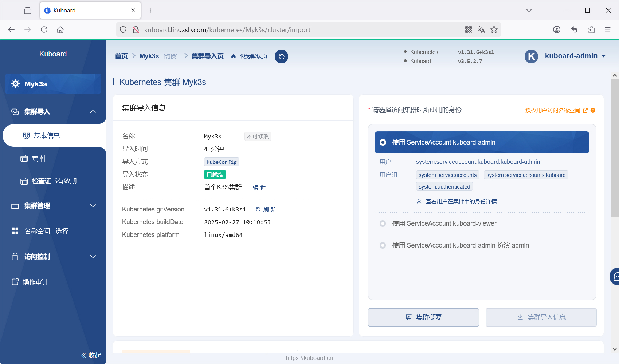Click the 集群概要 button
The image size is (619, 364).
[423, 317]
